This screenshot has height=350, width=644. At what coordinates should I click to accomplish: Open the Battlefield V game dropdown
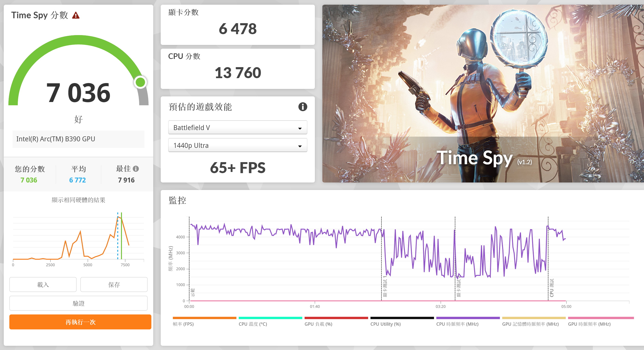tap(238, 128)
